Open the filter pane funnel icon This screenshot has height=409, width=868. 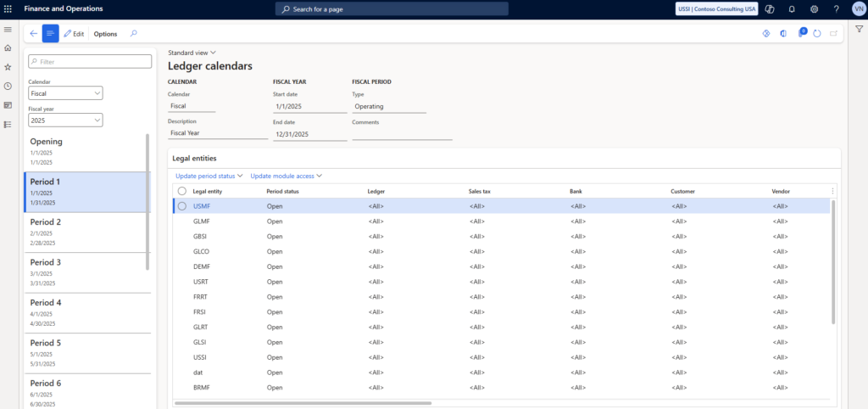[859, 29]
